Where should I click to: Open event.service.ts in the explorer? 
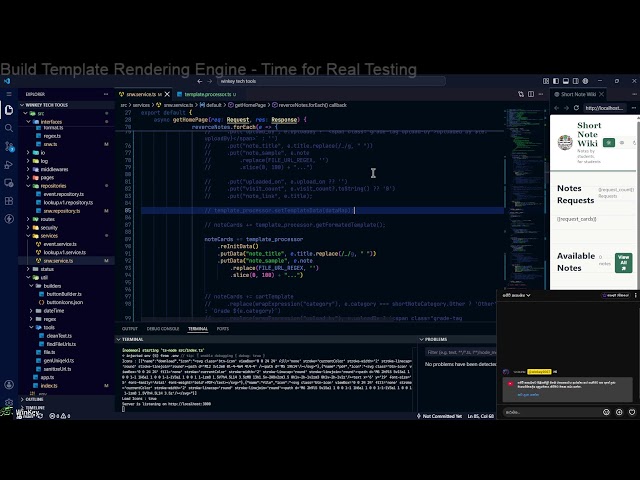point(60,244)
